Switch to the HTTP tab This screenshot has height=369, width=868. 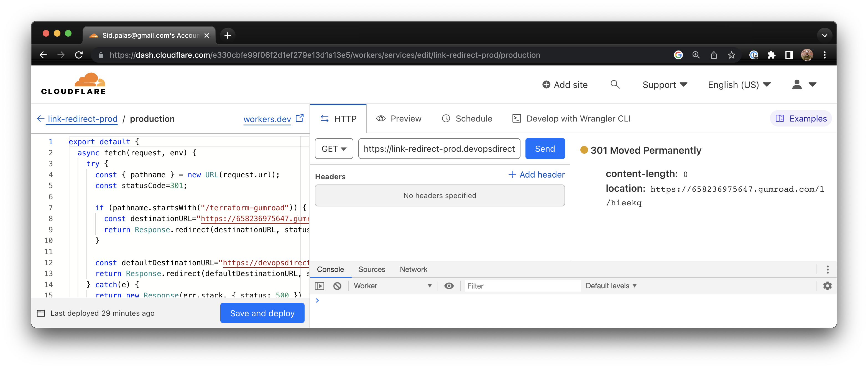[338, 119]
